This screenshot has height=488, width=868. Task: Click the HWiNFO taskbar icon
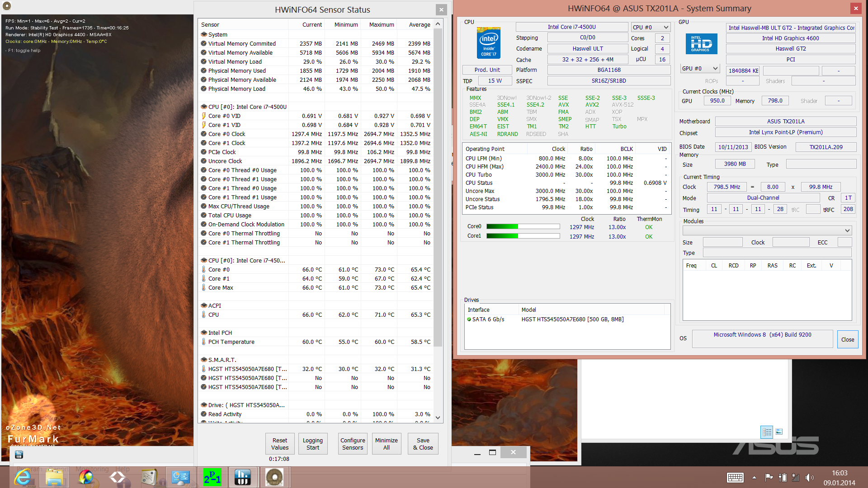(242, 477)
